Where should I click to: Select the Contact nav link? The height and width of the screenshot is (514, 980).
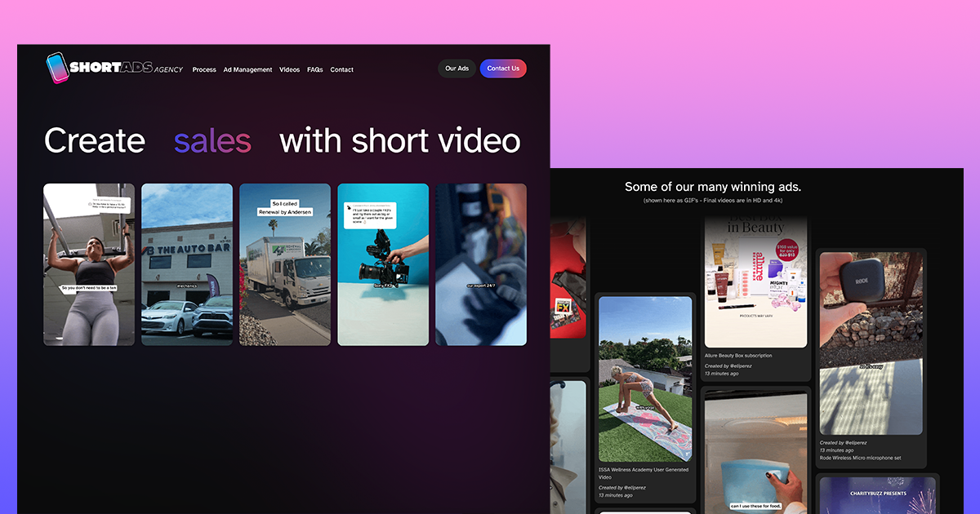coord(341,69)
